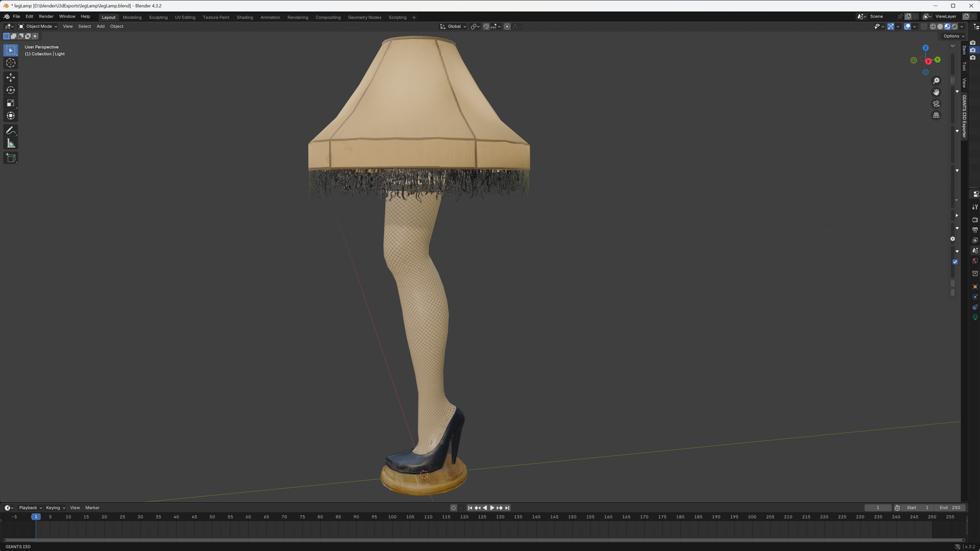Open the shading options dropdown arrow
This screenshot has height=551, width=980.
tap(962, 26)
